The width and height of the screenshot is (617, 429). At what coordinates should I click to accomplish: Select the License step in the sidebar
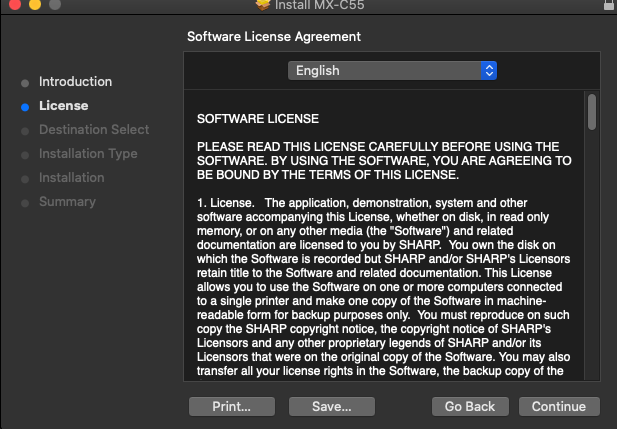coord(63,106)
